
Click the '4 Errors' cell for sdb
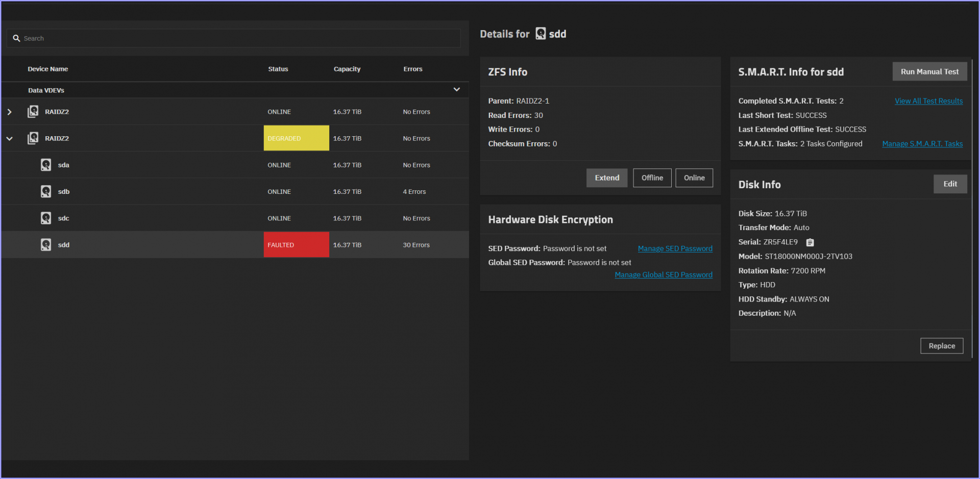[x=414, y=192]
